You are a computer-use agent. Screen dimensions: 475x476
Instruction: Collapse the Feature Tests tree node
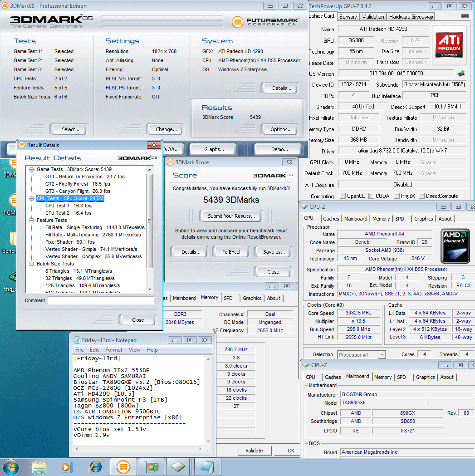pos(32,220)
